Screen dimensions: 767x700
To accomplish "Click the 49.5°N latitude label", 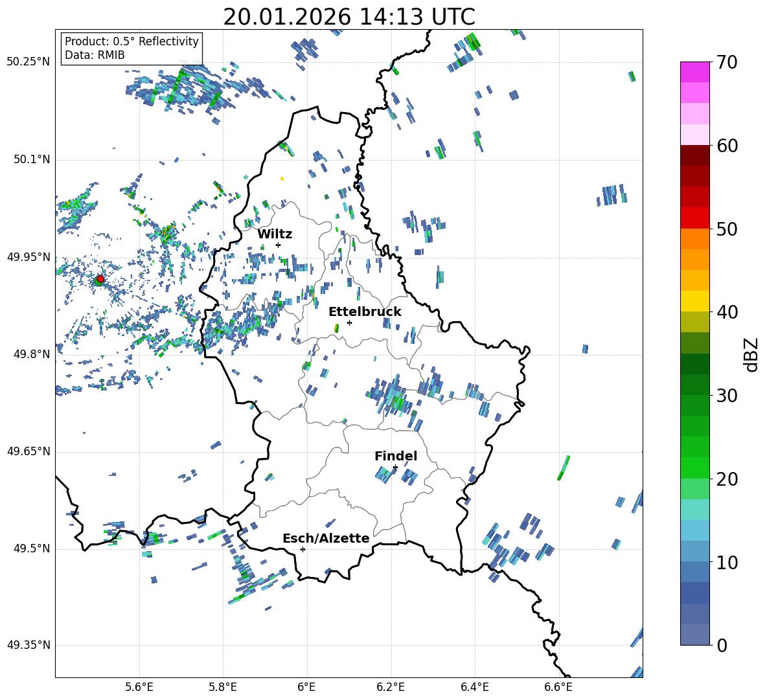I will point(32,548).
